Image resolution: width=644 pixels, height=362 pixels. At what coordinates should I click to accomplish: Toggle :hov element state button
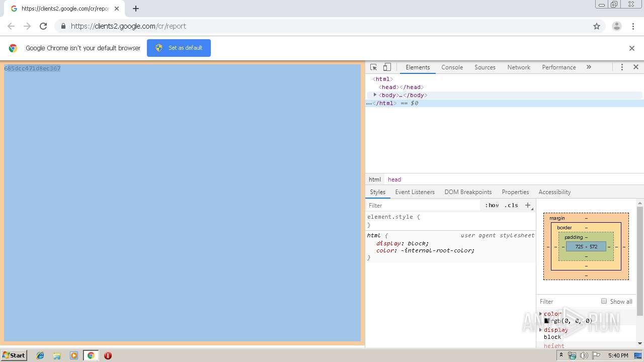click(492, 206)
